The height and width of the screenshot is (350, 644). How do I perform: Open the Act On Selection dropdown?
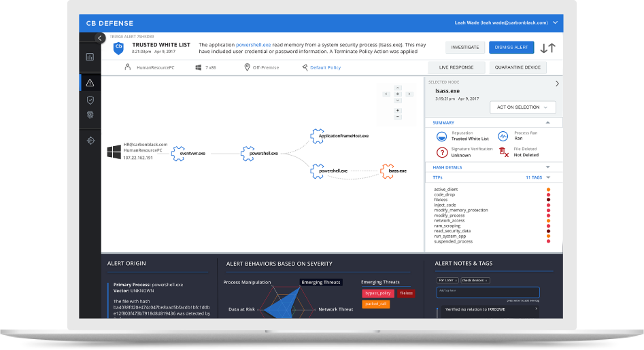click(523, 107)
